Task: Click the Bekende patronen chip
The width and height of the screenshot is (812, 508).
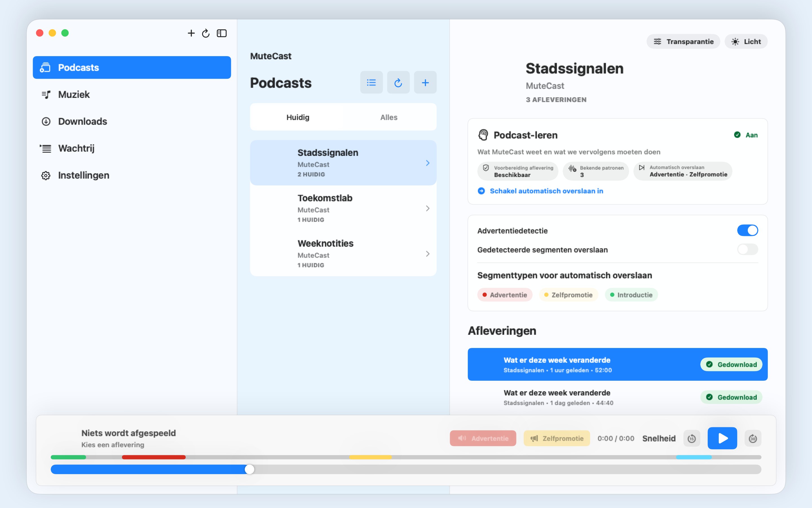Action: (595, 171)
